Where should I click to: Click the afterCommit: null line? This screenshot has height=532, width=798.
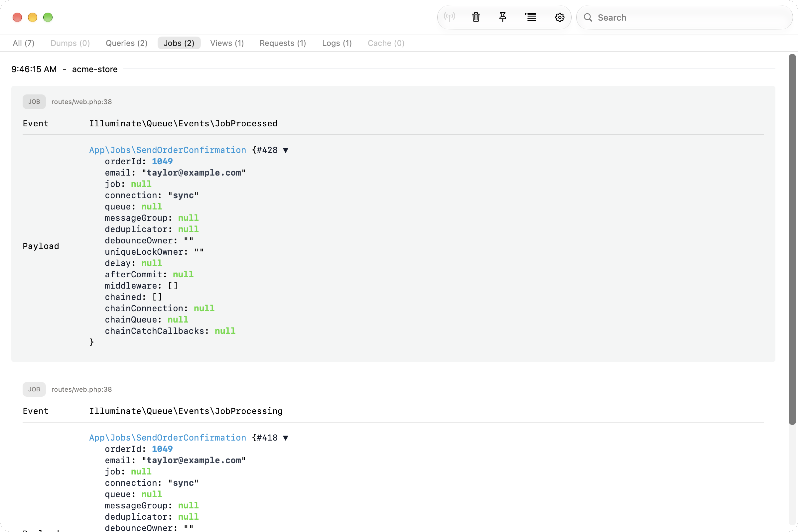click(x=149, y=275)
